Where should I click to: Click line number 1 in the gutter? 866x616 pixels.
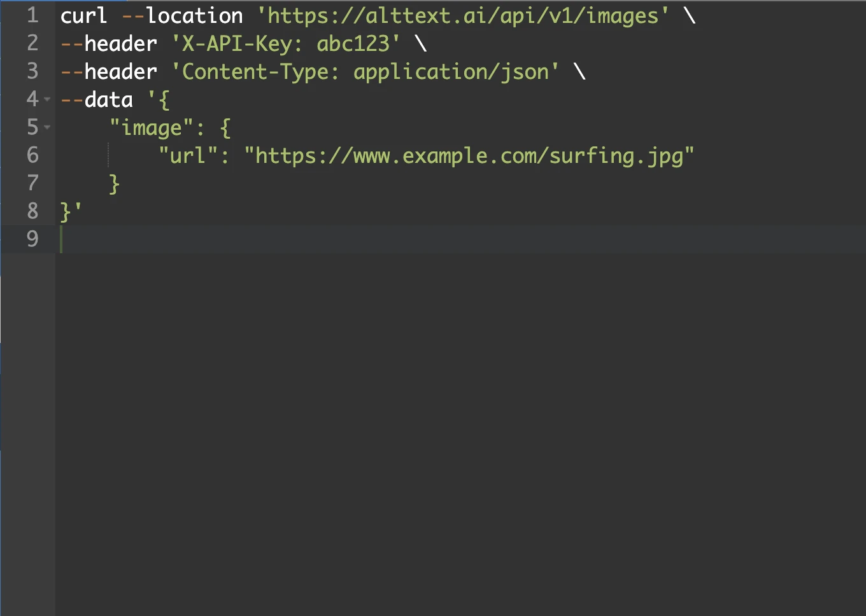coord(32,15)
